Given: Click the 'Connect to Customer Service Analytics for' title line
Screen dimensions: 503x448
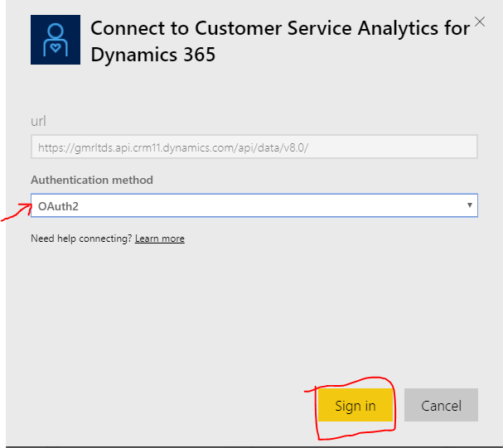Looking at the screenshot, I should point(280,28).
